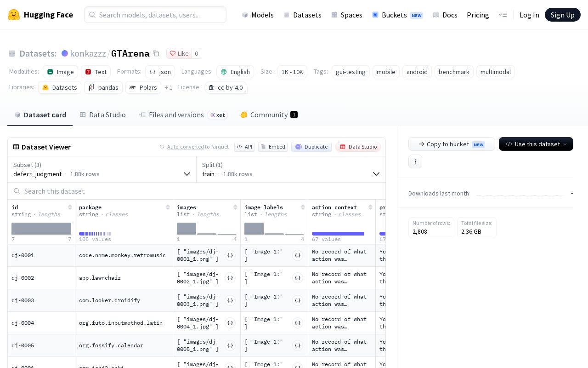This screenshot has height=368, width=588.
Task: Open the Subset defect_judgment dropdown
Action: (102, 169)
